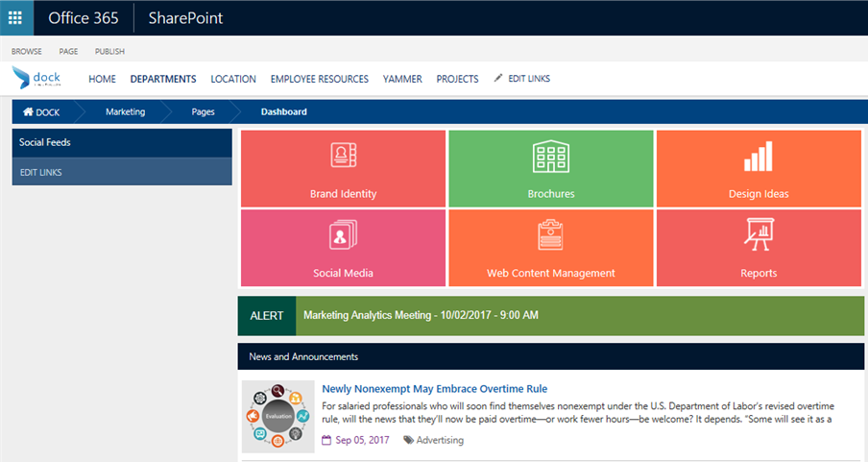Click the Brochures building icon
Viewport: 868px width, 462px height.
(551, 157)
